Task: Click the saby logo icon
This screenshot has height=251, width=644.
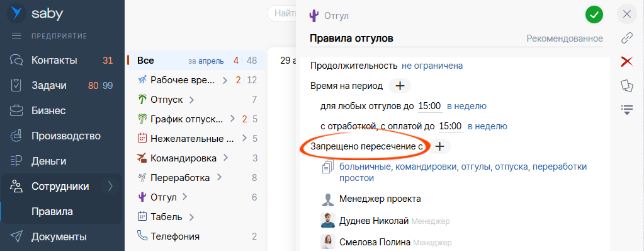Action: tap(16, 14)
